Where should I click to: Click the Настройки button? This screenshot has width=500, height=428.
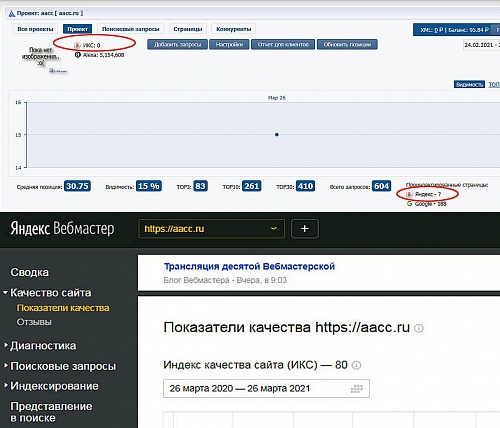point(229,44)
